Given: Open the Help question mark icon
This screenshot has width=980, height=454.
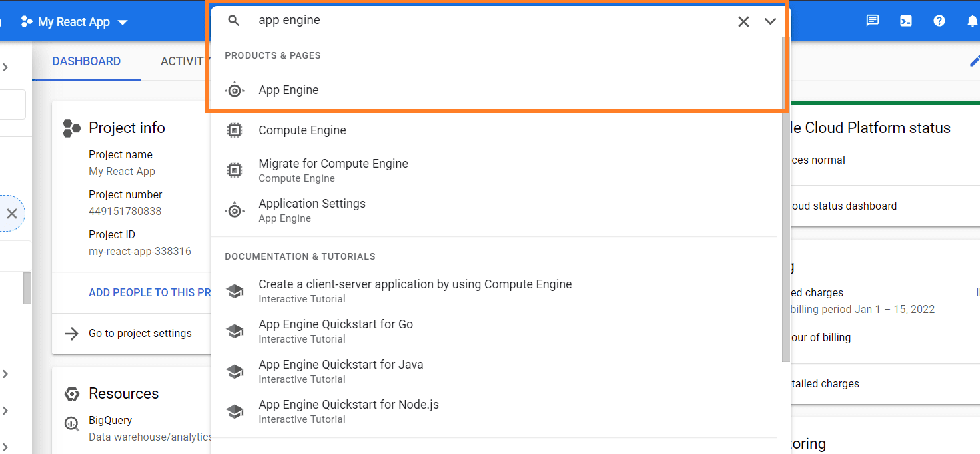Looking at the screenshot, I should click(x=939, y=21).
